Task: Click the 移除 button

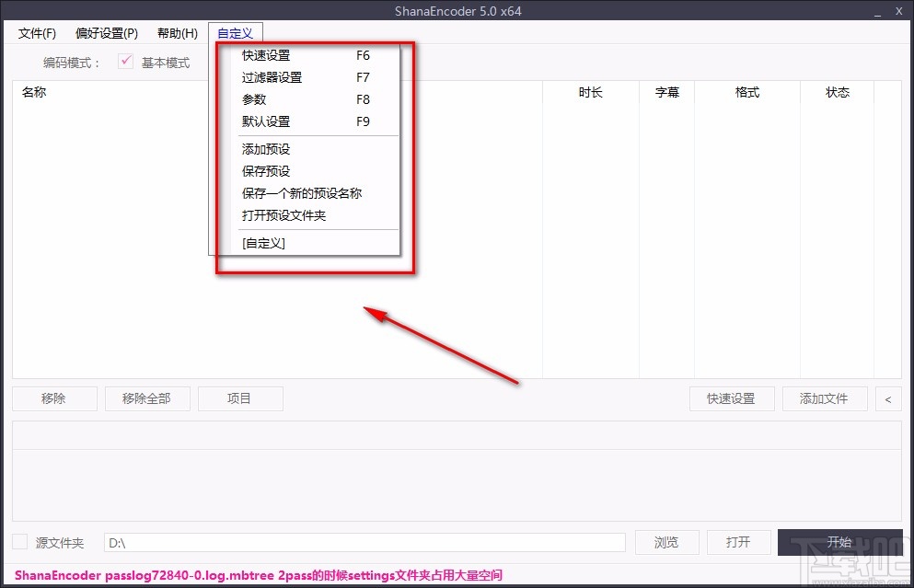Action: 54,398
